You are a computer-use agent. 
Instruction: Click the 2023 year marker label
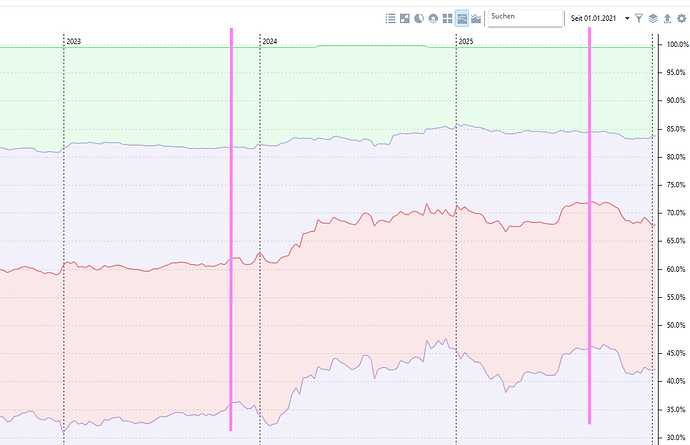click(74, 41)
